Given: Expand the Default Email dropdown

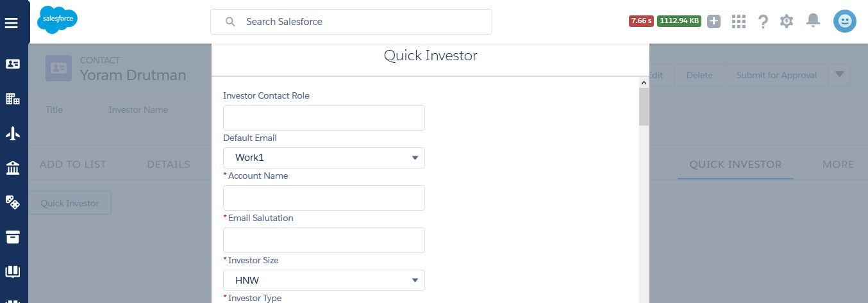Looking at the screenshot, I should tap(324, 158).
